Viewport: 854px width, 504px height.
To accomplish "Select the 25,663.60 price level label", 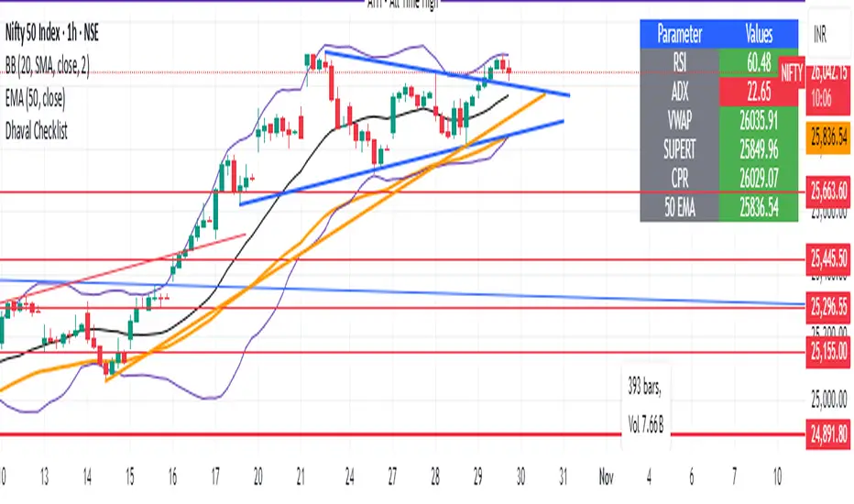I will tap(828, 192).
